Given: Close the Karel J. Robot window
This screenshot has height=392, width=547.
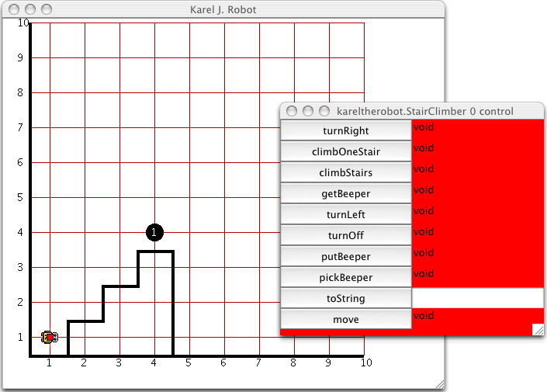Looking at the screenshot, I should (14, 9).
